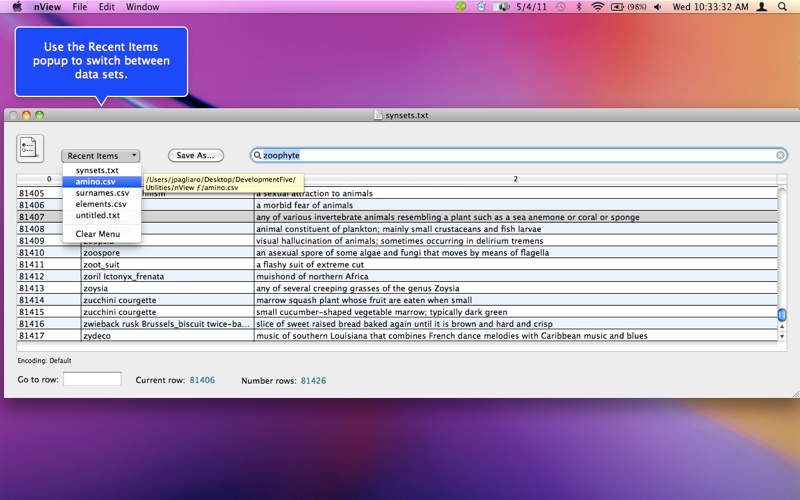Open the Wi-Fi status menu

597,7
